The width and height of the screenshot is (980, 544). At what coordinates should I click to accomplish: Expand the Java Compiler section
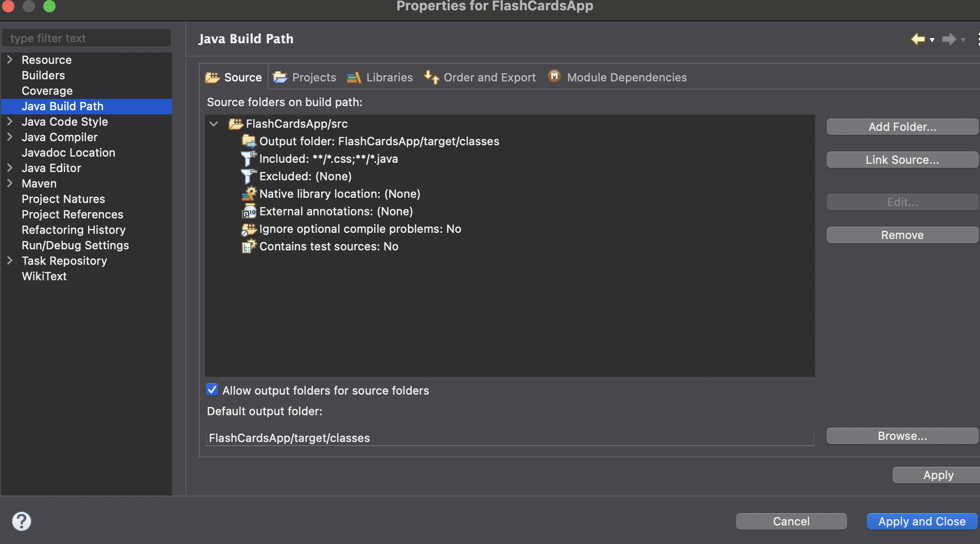[10, 137]
